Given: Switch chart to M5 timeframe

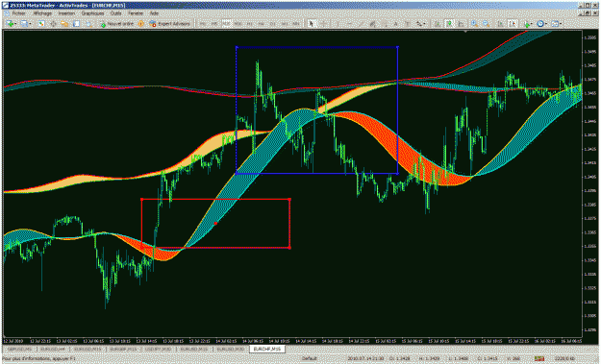Looking at the screenshot, I should 214,24.
